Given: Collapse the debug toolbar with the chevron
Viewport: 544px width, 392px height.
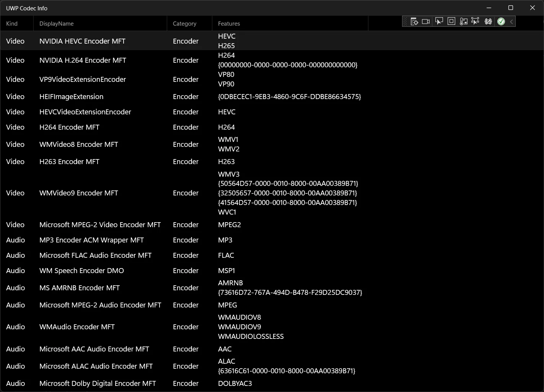Looking at the screenshot, I should coord(511,21).
